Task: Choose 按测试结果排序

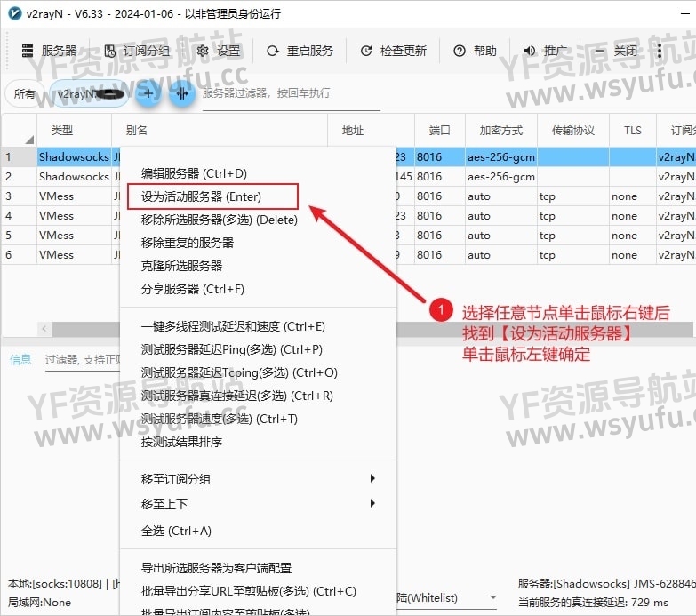Action: [258, 442]
